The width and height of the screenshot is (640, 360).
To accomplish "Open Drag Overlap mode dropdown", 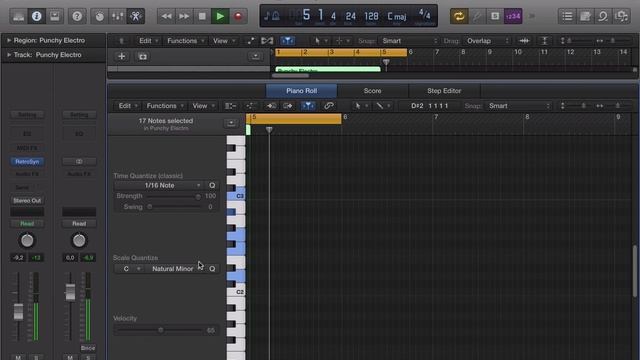I will point(487,41).
